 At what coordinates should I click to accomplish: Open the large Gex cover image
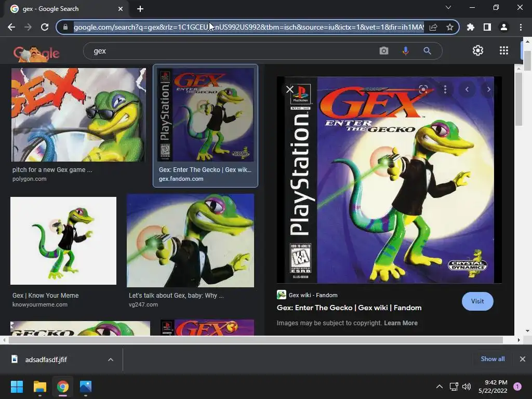pos(389,180)
